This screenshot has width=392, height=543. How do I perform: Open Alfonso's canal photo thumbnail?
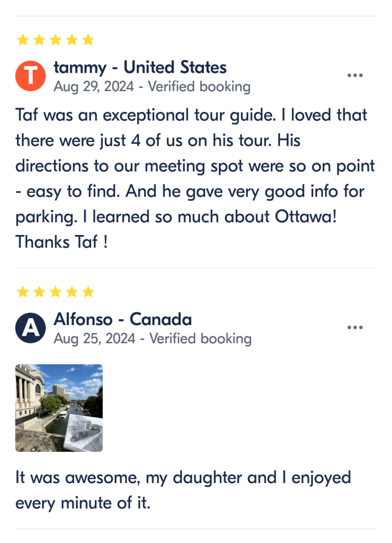59,408
